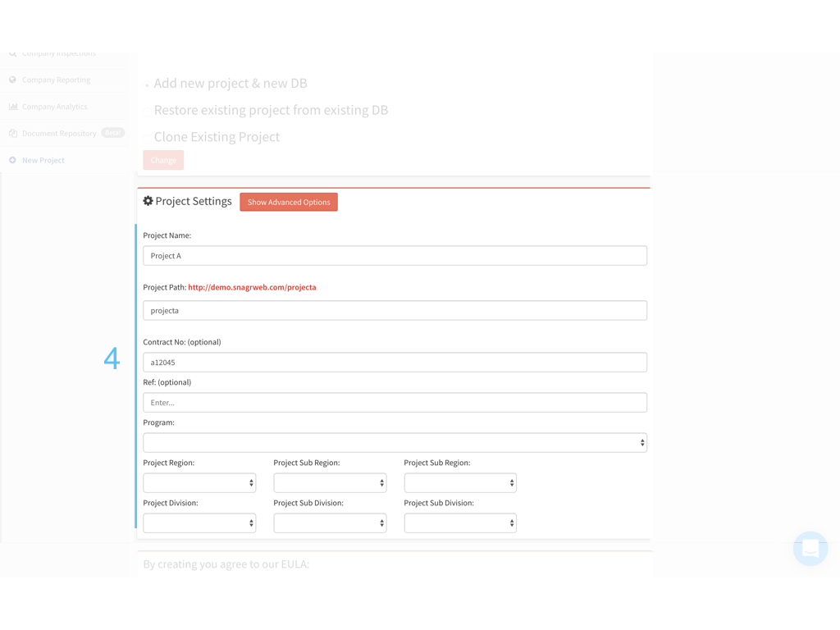Click the Contract No input field
The image size is (840, 630).
pyautogui.click(x=395, y=362)
